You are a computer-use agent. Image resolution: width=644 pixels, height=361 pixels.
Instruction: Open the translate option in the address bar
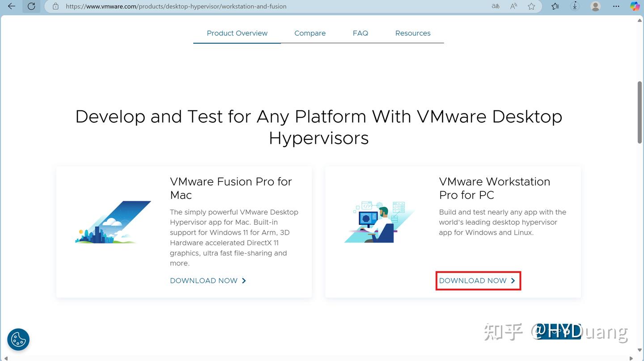pyautogui.click(x=495, y=6)
